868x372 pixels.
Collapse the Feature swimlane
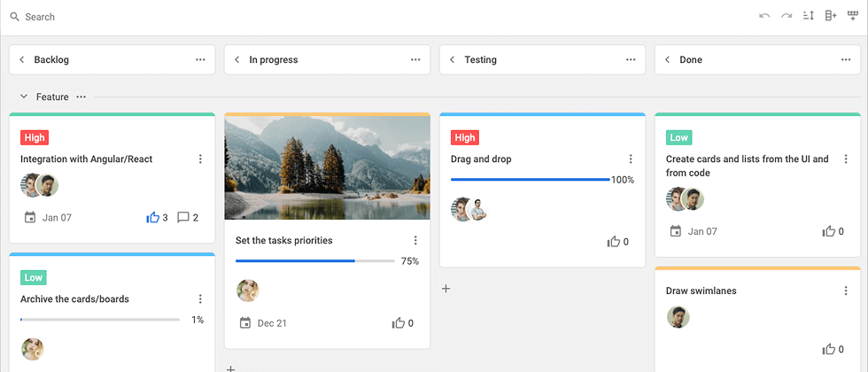[x=24, y=97]
